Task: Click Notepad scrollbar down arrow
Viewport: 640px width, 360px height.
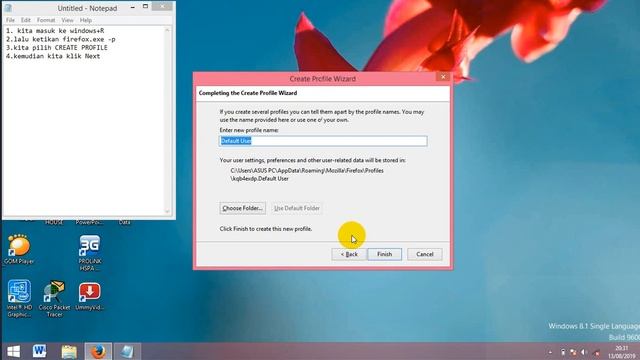Action: [167, 211]
